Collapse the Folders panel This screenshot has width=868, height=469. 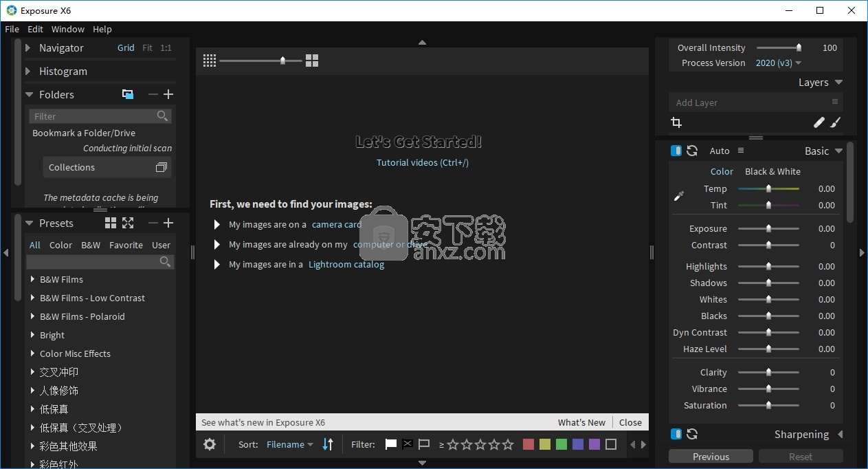(29, 94)
